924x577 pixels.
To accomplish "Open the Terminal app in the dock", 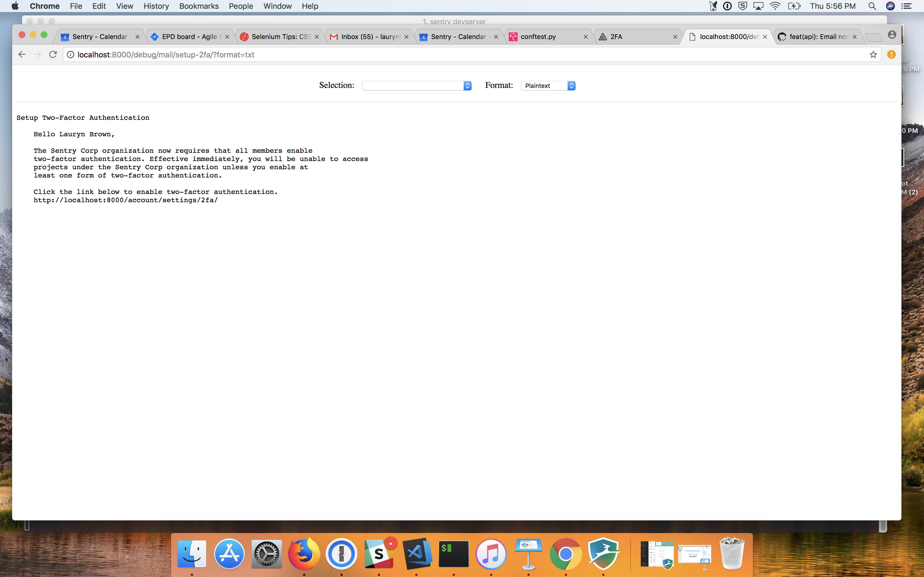I will coord(453,553).
